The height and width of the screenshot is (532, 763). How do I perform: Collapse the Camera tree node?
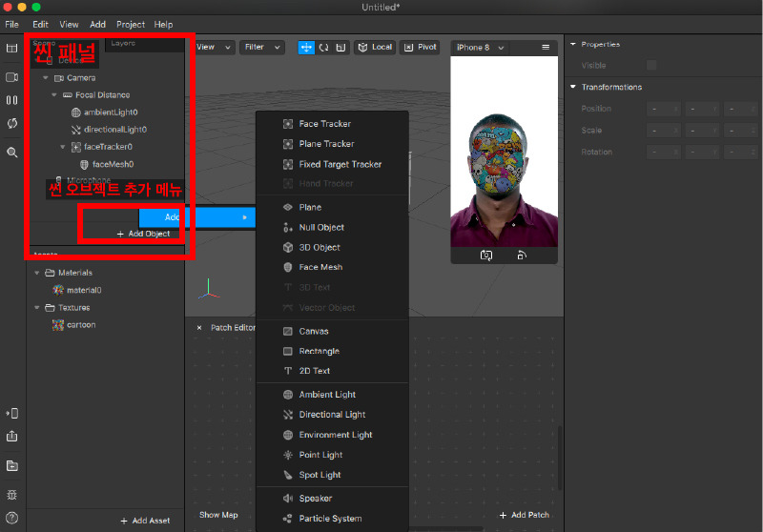tap(46, 78)
